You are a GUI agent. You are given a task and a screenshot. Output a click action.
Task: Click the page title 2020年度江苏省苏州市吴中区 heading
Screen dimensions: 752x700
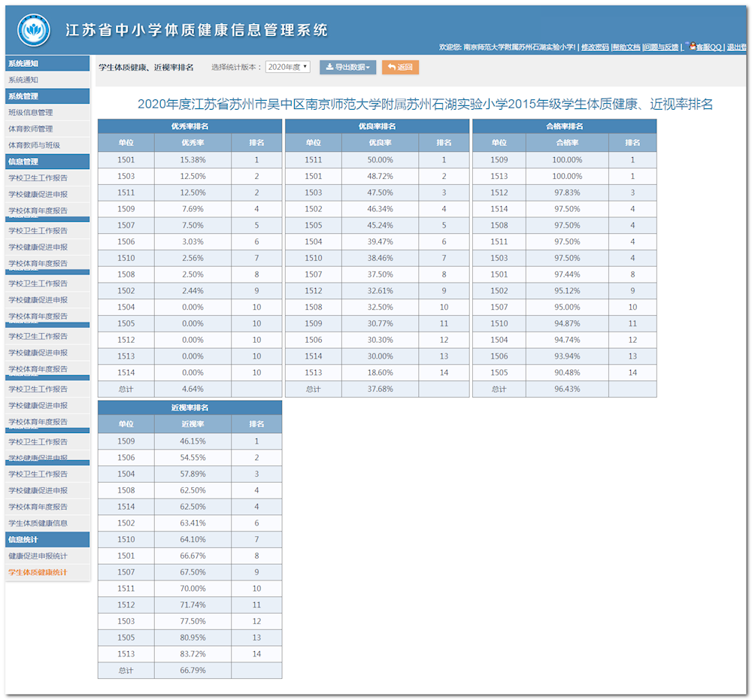click(425, 104)
